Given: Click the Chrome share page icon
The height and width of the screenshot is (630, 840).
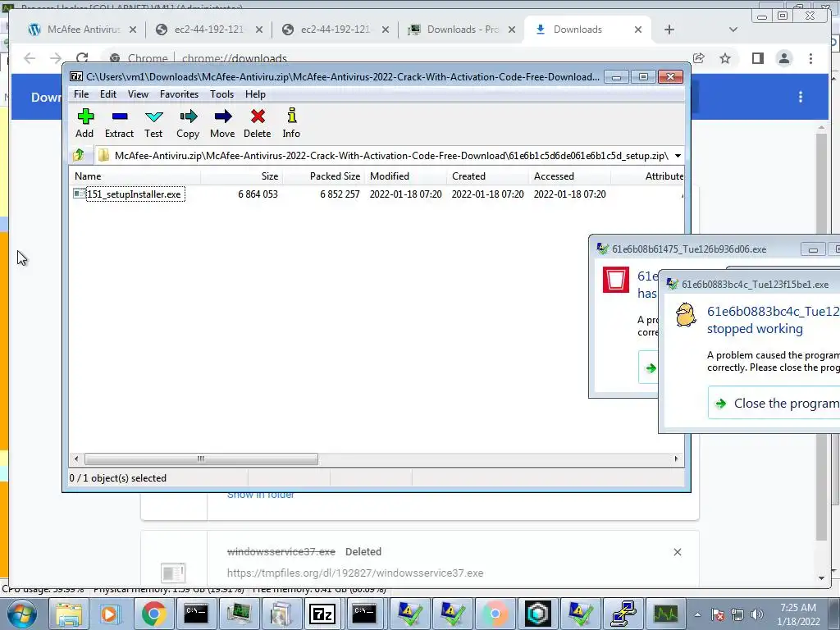Looking at the screenshot, I should [699, 58].
